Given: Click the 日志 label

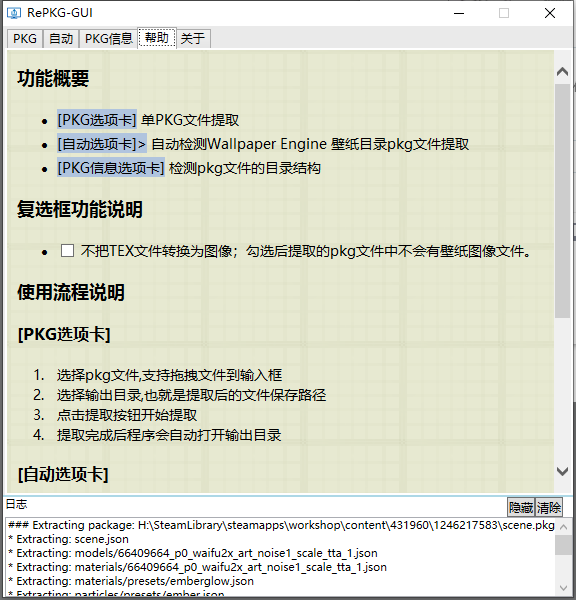Looking at the screenshot, I should [16, 504].
